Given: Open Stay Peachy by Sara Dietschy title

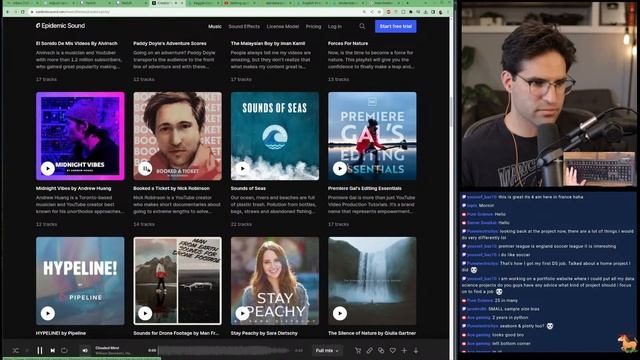Looking at the screenshot, I should (x=264, y=333).
